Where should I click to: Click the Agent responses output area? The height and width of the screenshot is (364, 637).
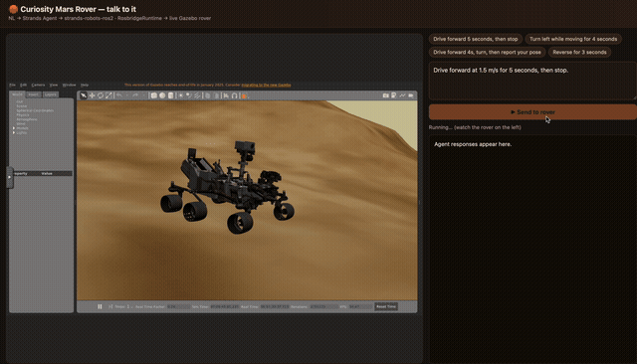point(532,250)
